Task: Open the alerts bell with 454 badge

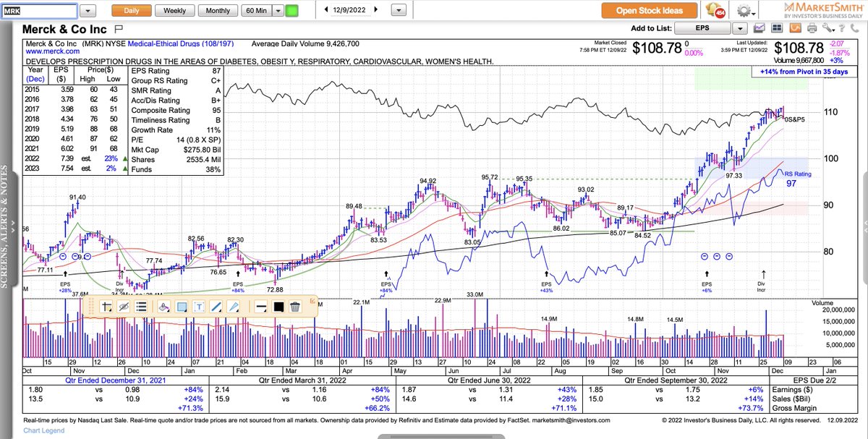Action: pos(717,11)
